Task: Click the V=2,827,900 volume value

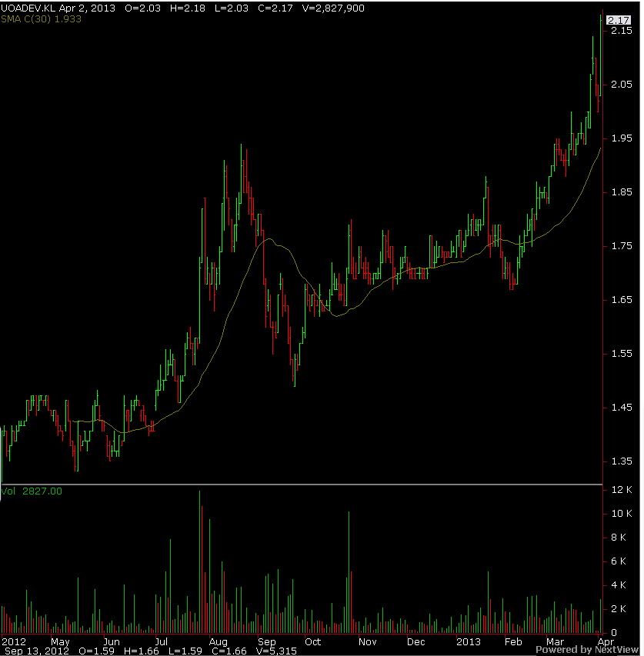Action: click(333, 8)
